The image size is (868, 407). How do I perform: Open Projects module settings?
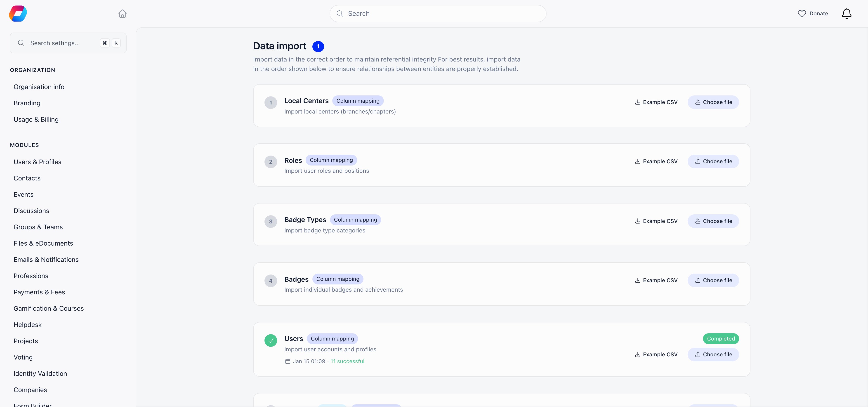(26, 341)
